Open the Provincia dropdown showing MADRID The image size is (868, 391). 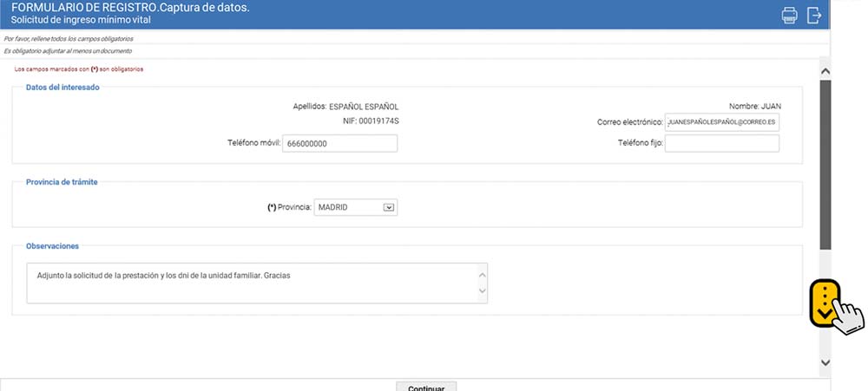pyautogui.click(x=355, y=207)
